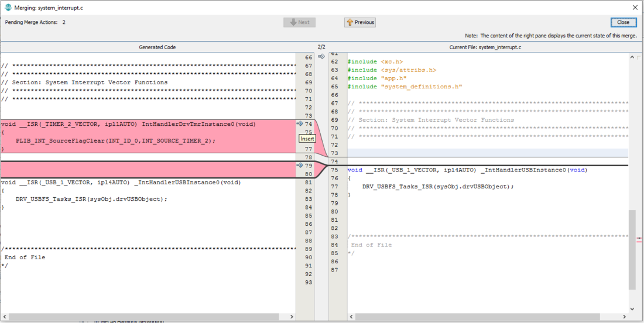This screenshot has width=644, height=323.
Task: Click right pane vertical scrollbar down arrow
Action: point(632,308)
